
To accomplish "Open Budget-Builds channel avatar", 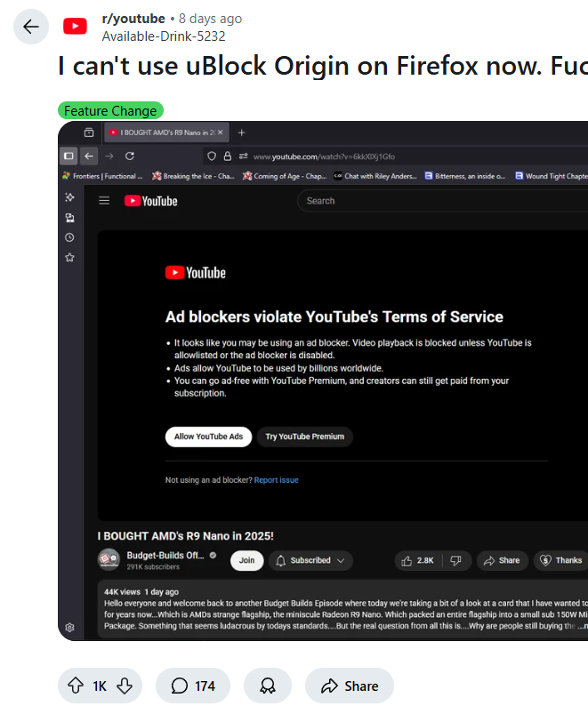I will (x=109, y=559).
